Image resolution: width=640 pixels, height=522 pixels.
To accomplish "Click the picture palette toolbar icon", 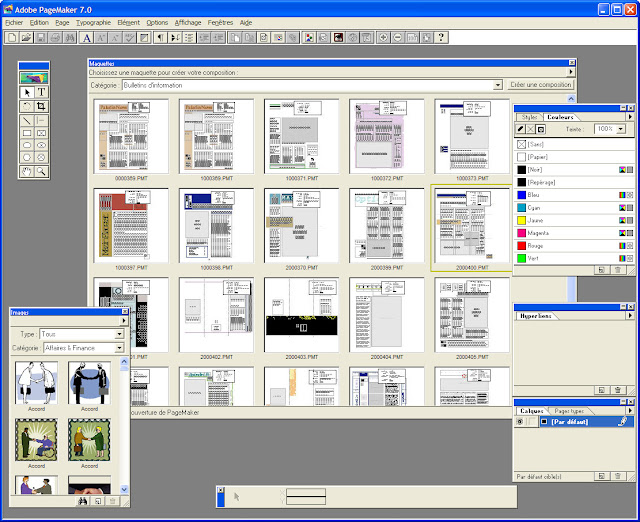I will (x=309, y=38).
